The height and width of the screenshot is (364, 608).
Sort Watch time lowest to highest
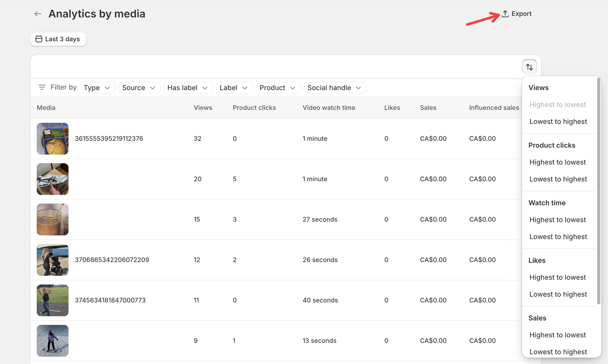point(558,237)
